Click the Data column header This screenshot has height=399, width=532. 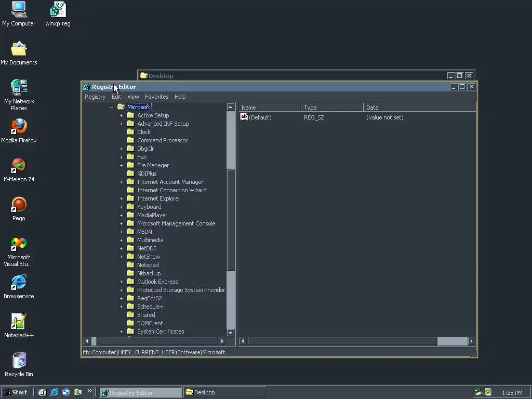420,107
